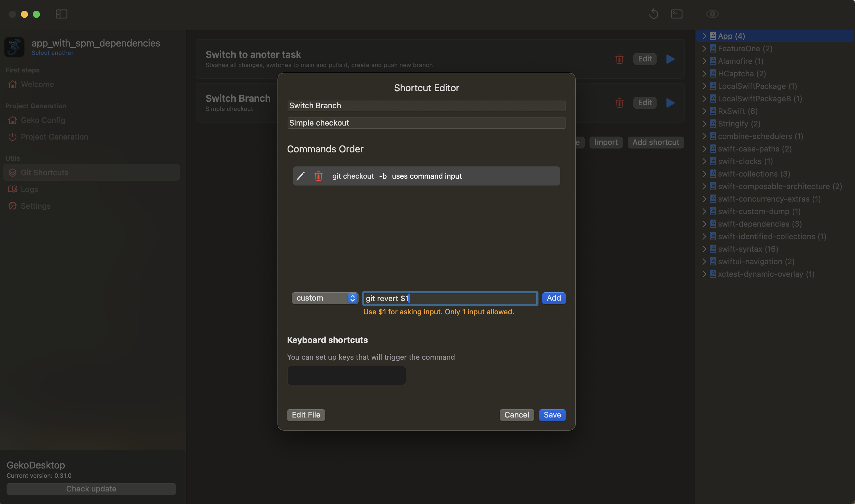Open the custom command type dropdown
855x504 pixels.
[324, 298]
